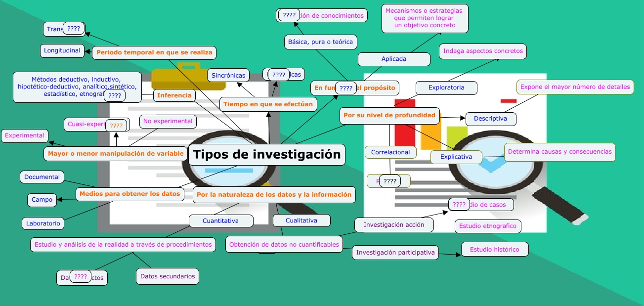Click the 'Datos secundarios' box

pos(167,277)
